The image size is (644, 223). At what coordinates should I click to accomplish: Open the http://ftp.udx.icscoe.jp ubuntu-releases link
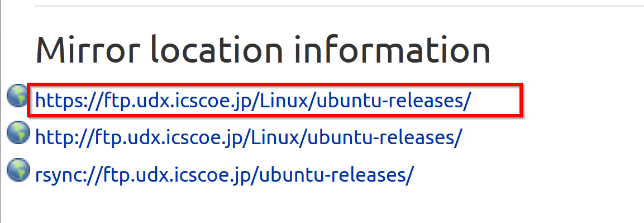click(x=249, y=137)
